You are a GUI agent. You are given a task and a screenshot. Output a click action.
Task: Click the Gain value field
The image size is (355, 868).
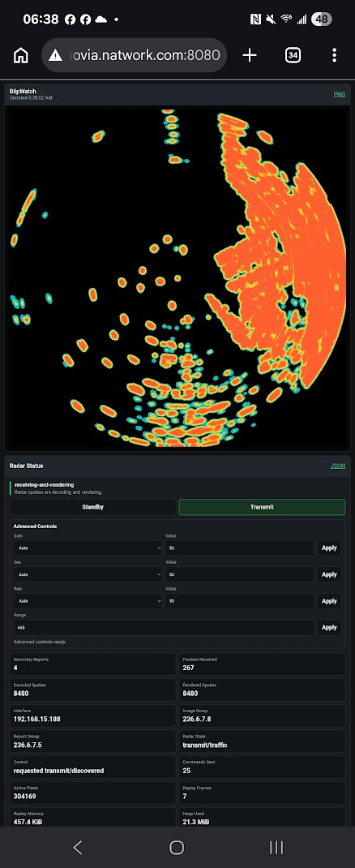(x=240, y=548)
